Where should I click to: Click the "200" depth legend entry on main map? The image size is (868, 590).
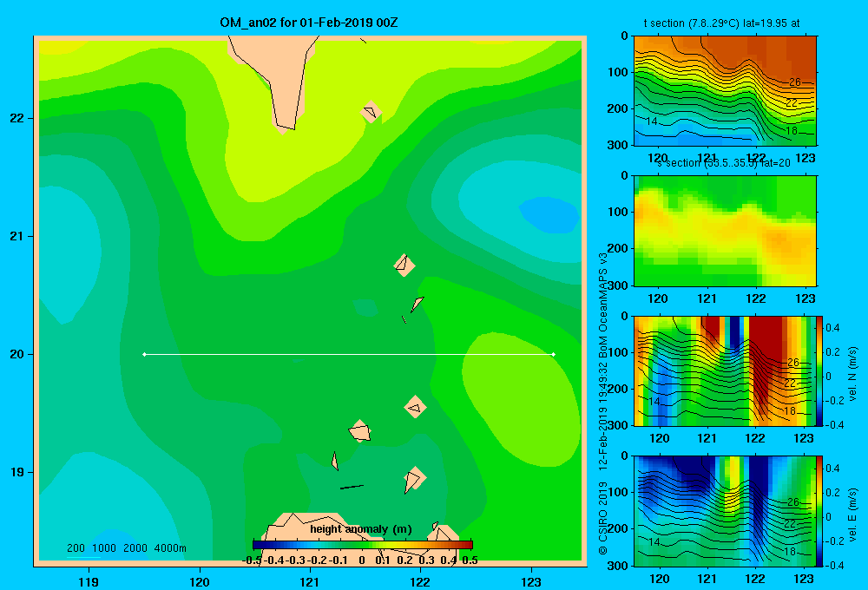coord(76,548)
